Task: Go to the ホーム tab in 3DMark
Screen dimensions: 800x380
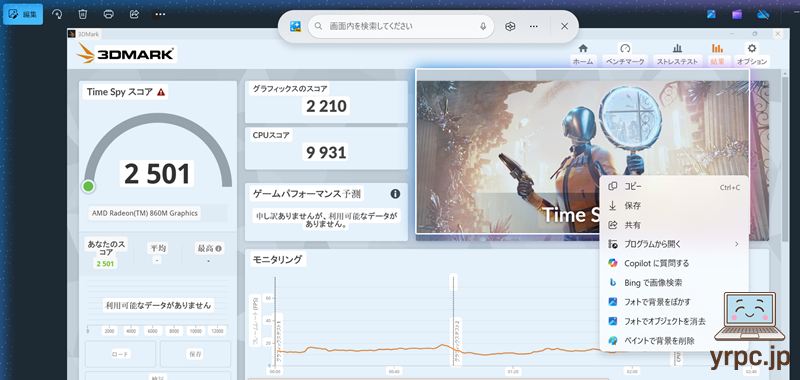Action: [x=583, y=55]
